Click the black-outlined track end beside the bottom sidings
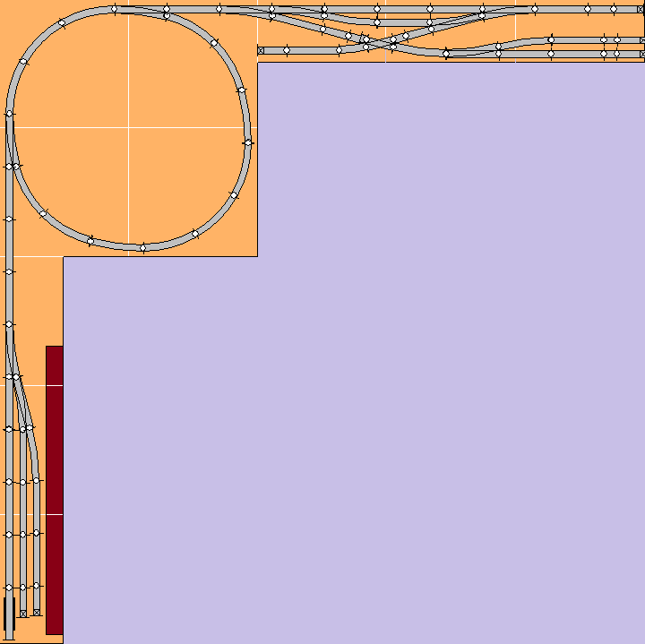 pos(9,614)
